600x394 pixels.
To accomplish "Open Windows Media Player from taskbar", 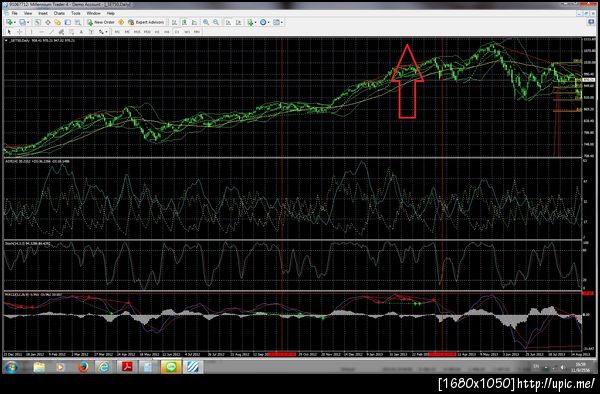I will click(60, 368).
